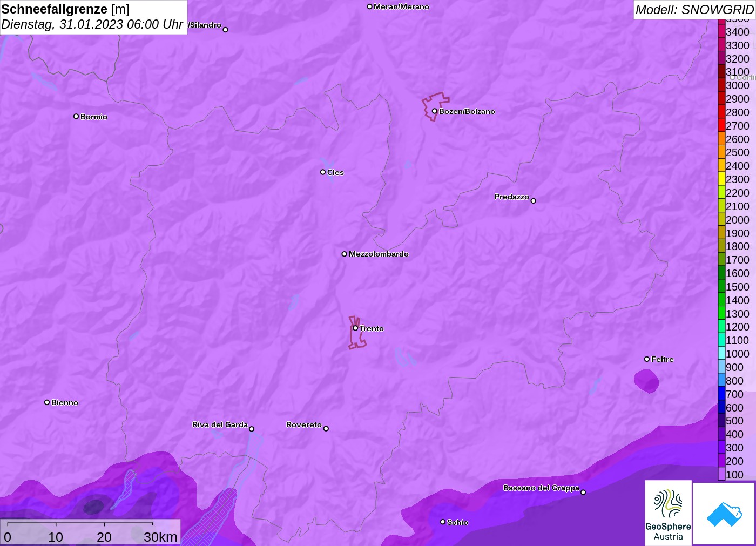Click the 3000 legend value label
The height and width of the screenshot is (546, 756).
click(x=738, y=85)
